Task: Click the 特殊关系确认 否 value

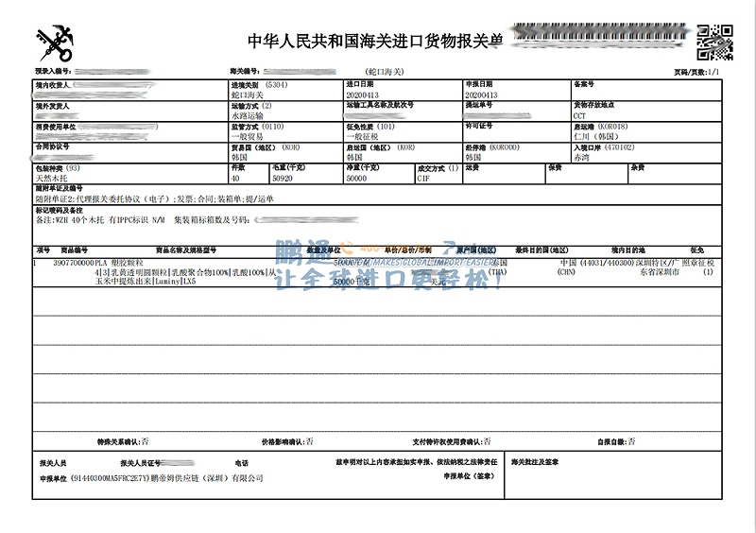Action: (146, 441)
